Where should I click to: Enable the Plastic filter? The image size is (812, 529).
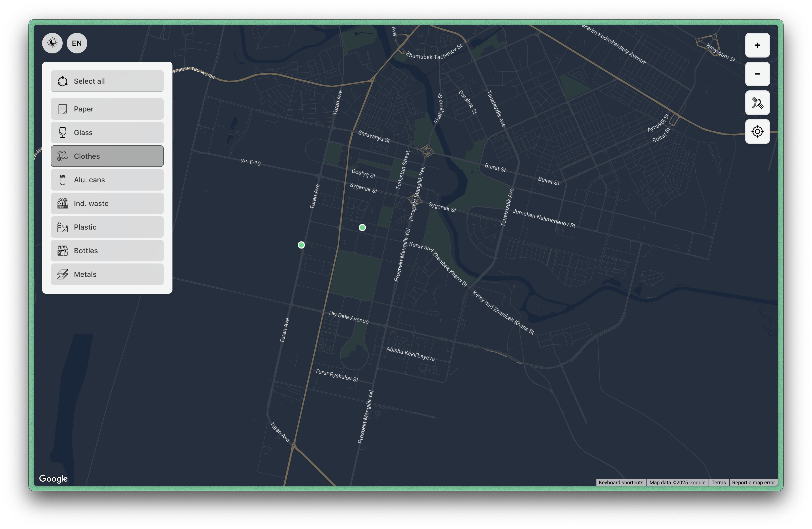pyautogui.click(x=107, y=227)
